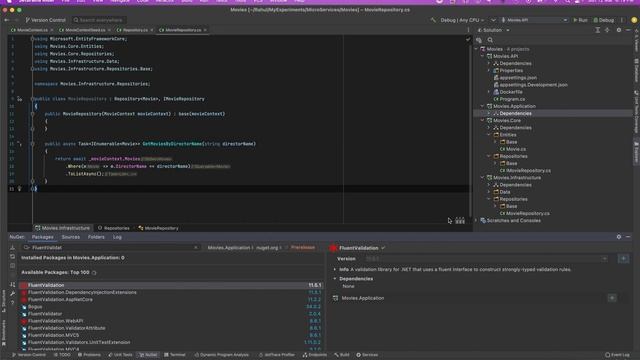This screenshot has height=360, width=640.
Task: Switch to the NuGet Log tab
Action: [x=117, y=237]
